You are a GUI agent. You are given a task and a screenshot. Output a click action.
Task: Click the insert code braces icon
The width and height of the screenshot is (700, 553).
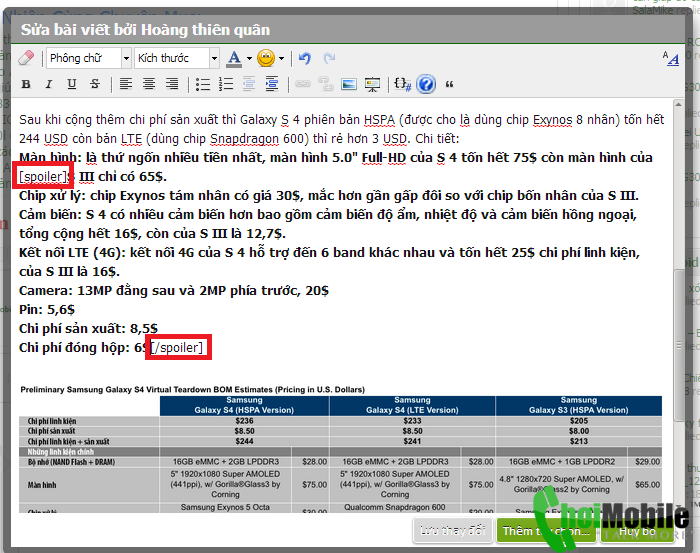click(x=402, y=84)
